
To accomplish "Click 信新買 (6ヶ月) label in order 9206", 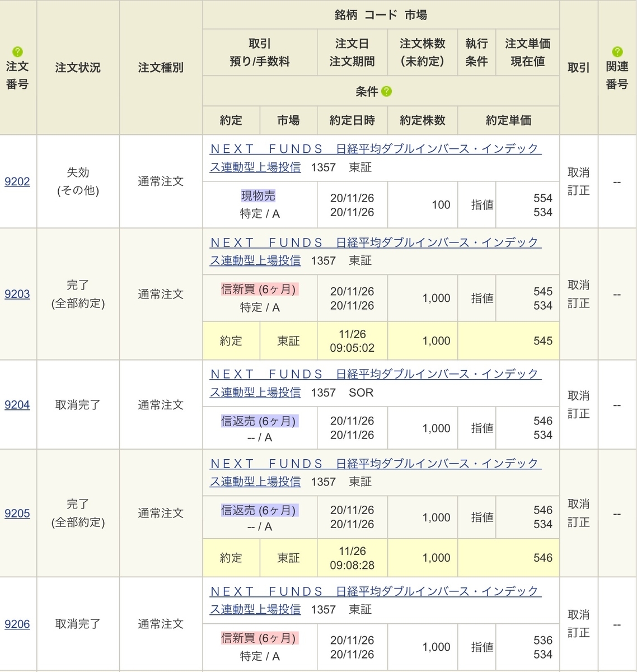I will tap(260, 638).
